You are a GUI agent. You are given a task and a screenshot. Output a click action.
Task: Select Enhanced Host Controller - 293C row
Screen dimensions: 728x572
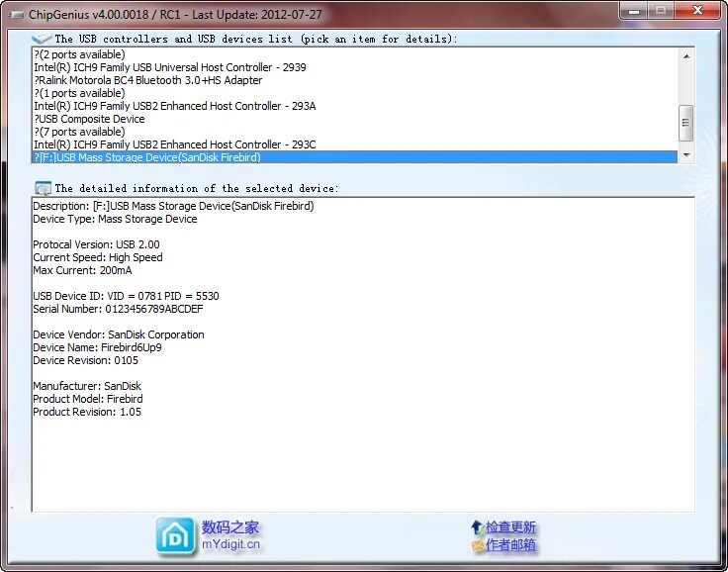[355, 144]
